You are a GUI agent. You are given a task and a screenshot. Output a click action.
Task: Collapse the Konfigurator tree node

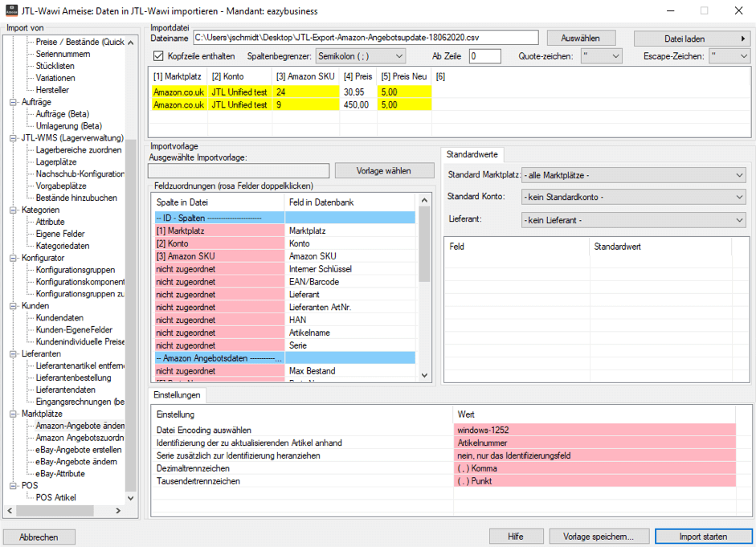coord(13,258)
